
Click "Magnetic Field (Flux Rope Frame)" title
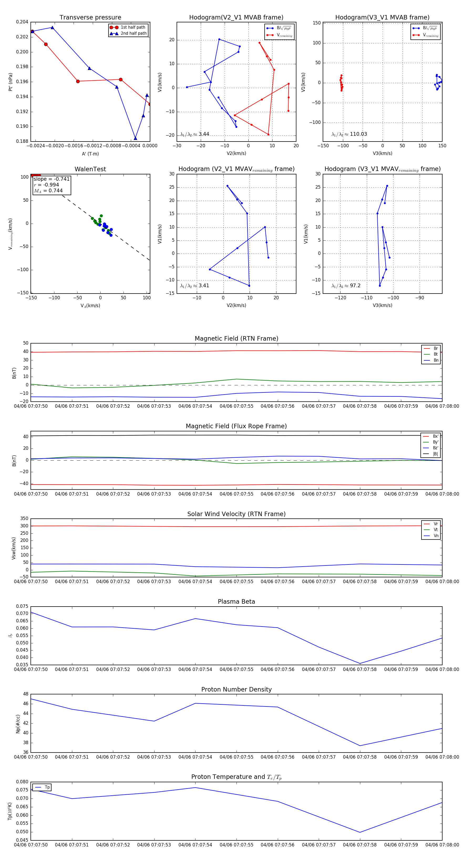236,426
